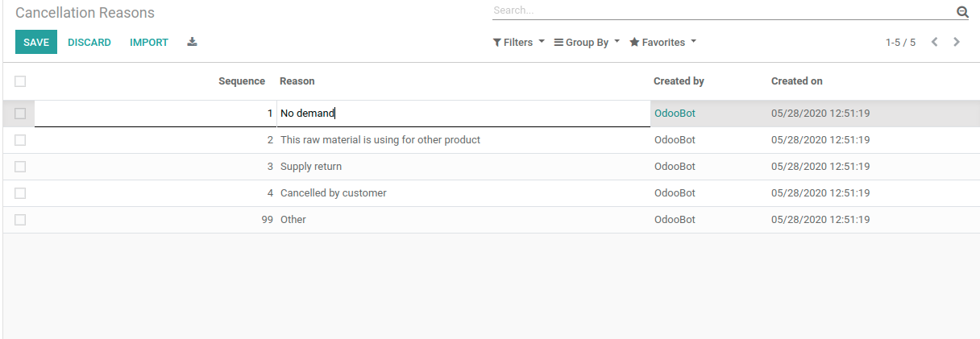Open the Favorites dropdown
This screenshot has width=980, height=339.
click(662, 42)
